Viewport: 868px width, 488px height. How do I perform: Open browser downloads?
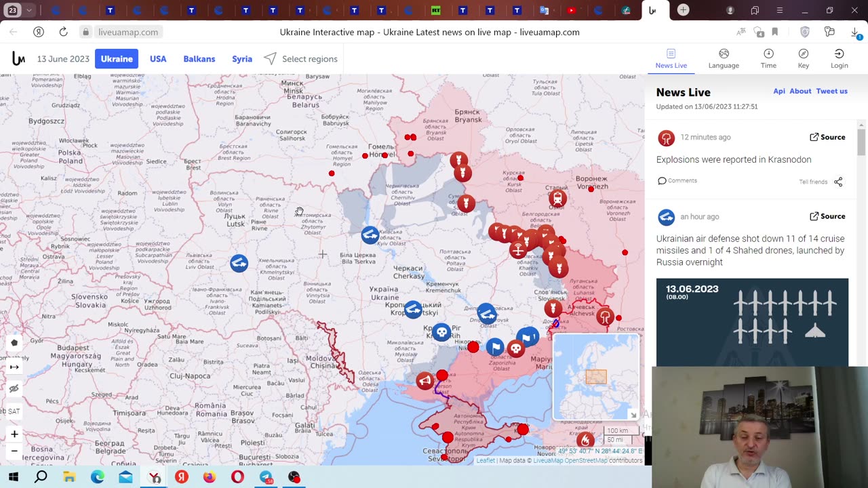coord(855,32)
